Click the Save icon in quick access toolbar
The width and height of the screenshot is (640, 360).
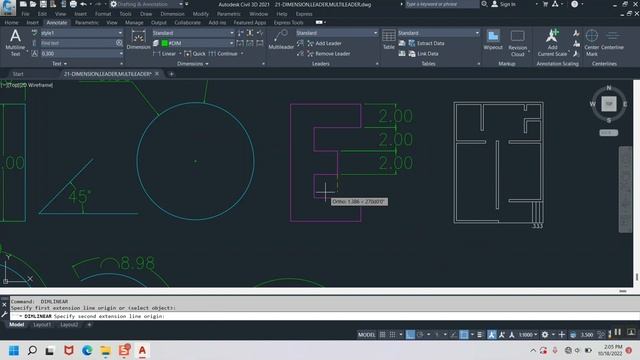click(43, 4)
